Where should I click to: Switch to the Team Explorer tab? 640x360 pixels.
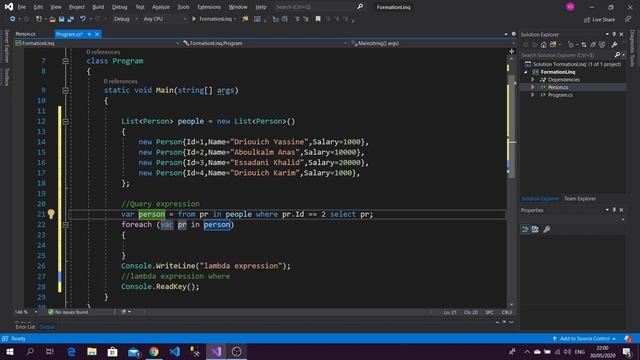coord(580,199)
